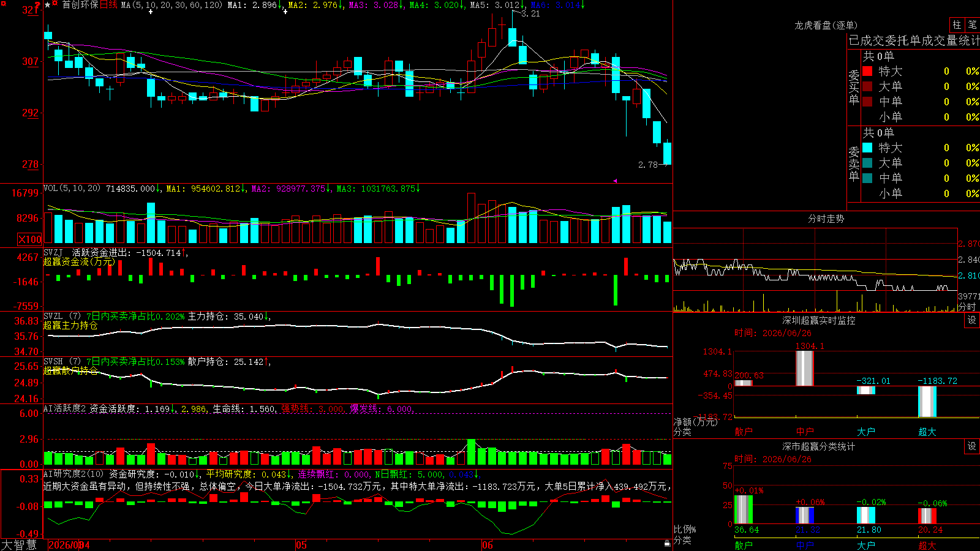Click the ×100 volume unit marker

tap(30, 239)
